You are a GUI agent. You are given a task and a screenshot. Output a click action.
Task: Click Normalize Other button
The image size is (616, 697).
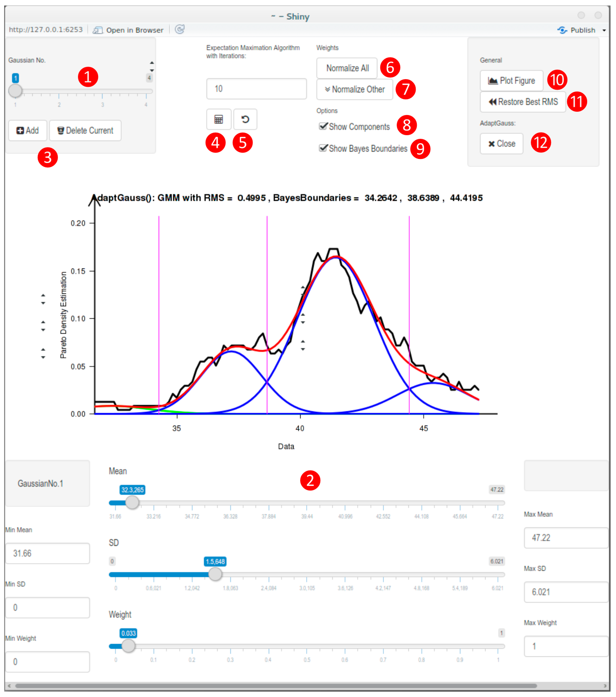point(355,89)
